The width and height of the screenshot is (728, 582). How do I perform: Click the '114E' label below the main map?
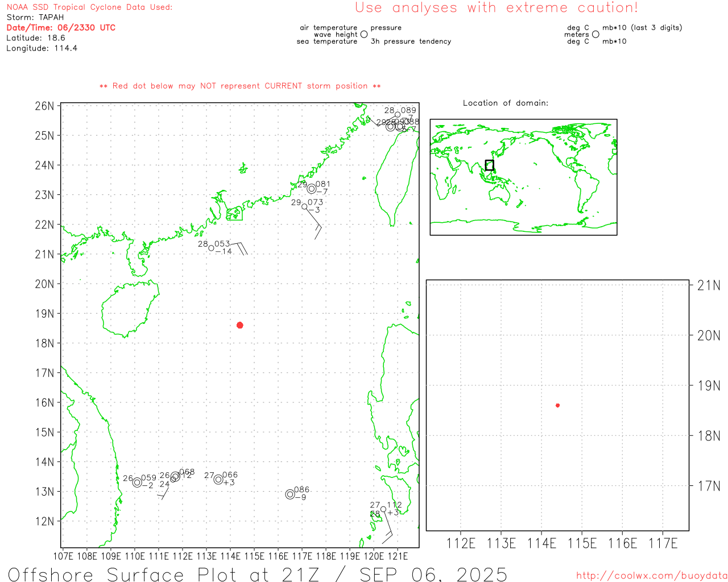tap(230, 556)
